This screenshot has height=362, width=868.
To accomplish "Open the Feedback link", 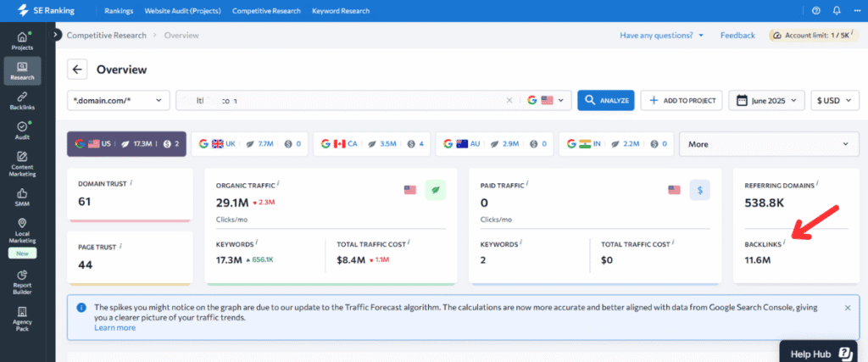I will (737, 36).
